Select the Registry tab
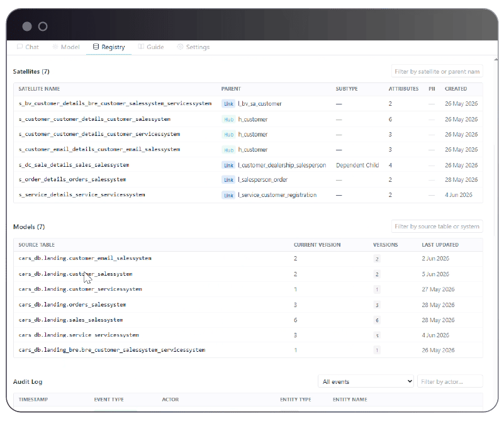 (109, 47)
